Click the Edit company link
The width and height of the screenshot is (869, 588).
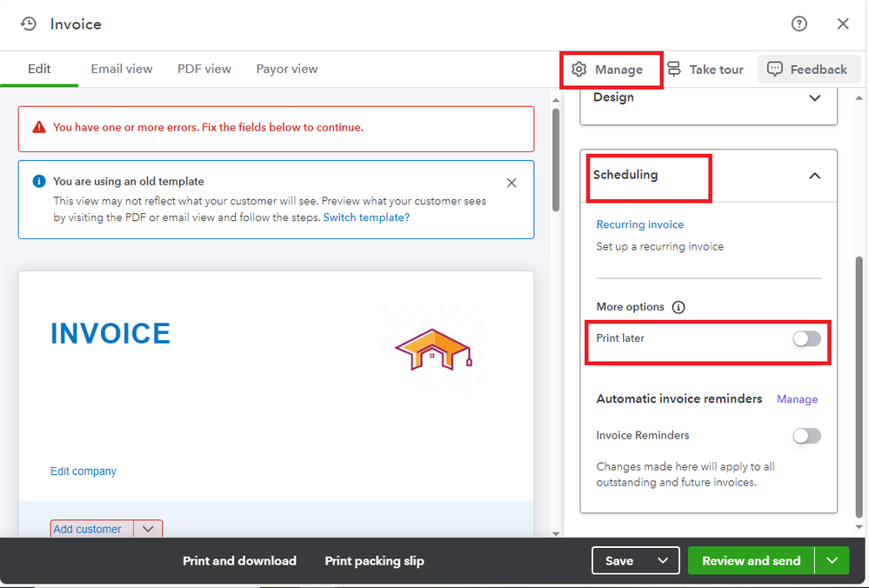pyautogui.click(x=84, y=471)
